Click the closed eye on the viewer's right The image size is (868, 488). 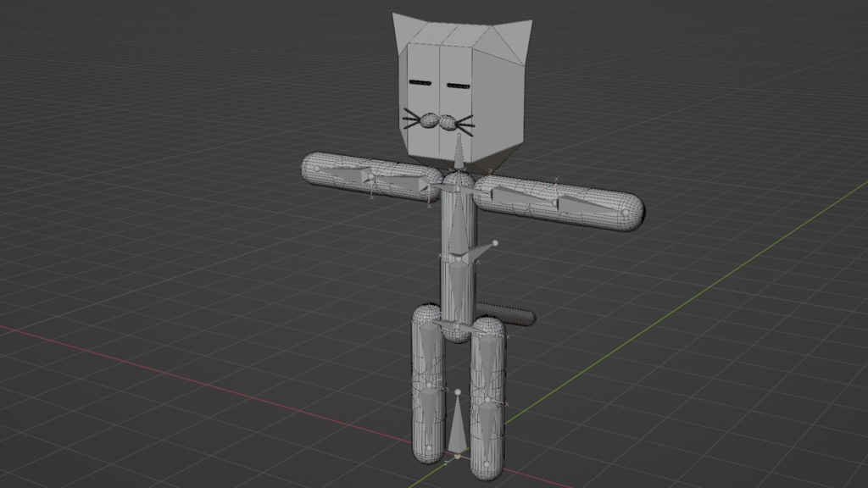(x=459, y=86)
